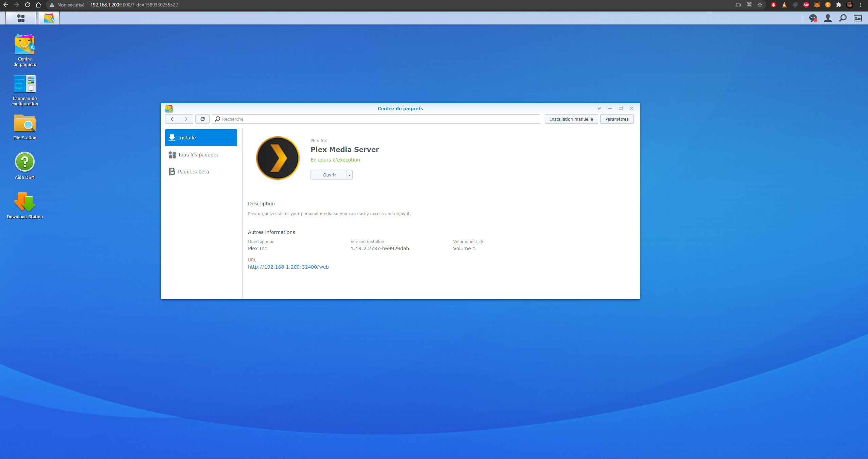
Task: Expand the Ouvrir button dropdown arrow
Action: 349,175
